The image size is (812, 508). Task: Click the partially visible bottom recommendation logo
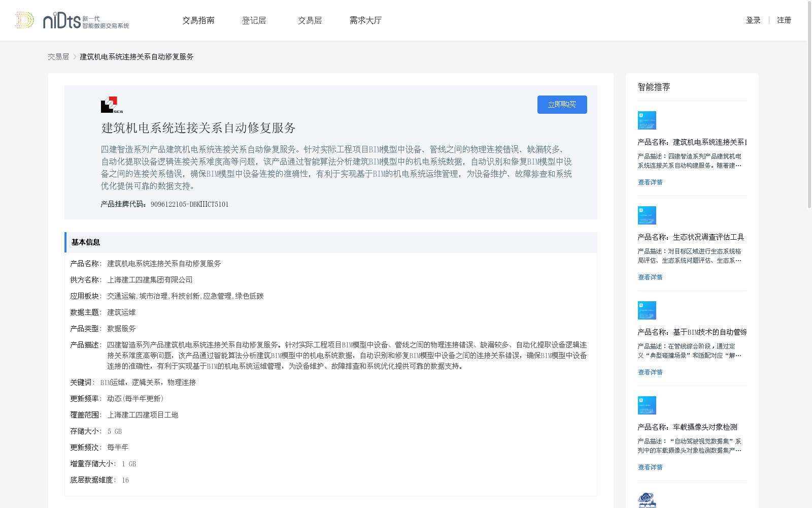point(647,500)
